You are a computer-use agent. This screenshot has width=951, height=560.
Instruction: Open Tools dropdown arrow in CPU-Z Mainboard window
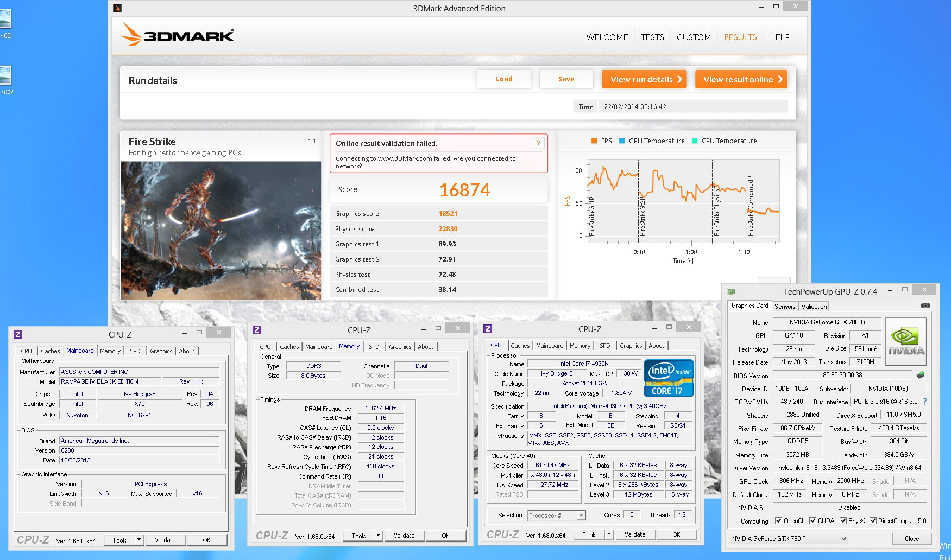(x=139, y=540)
